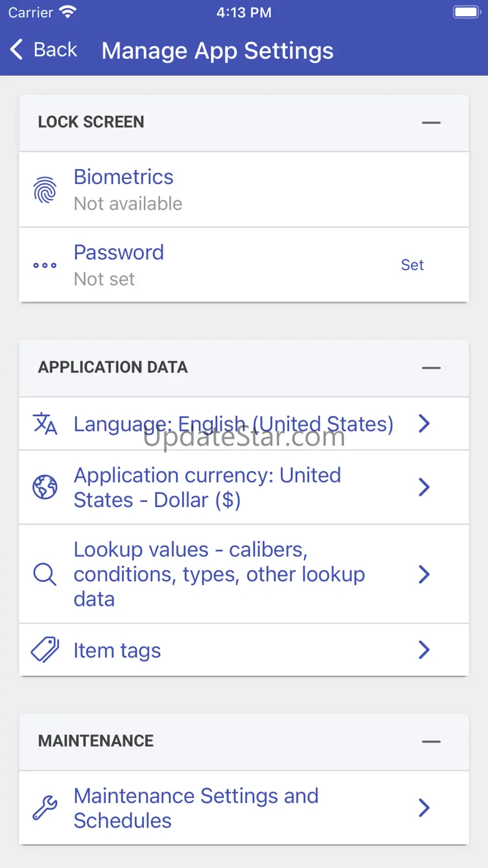Screen dimensions: 488x868
Task: Tap the Language translate icon
Action: pyautogui.click(x=45, y=424)
